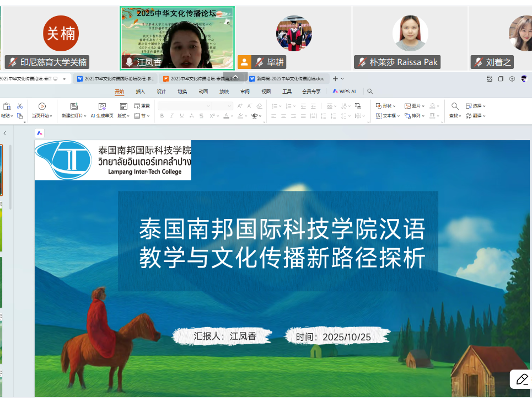Click the new document tab plus button

point(335,79)
